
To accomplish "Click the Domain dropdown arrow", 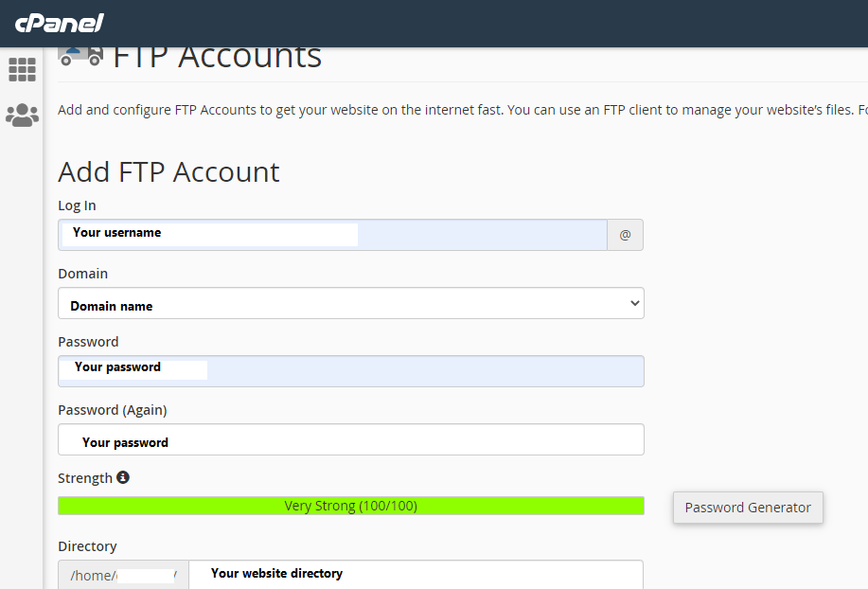I will [x=634, y=304].
